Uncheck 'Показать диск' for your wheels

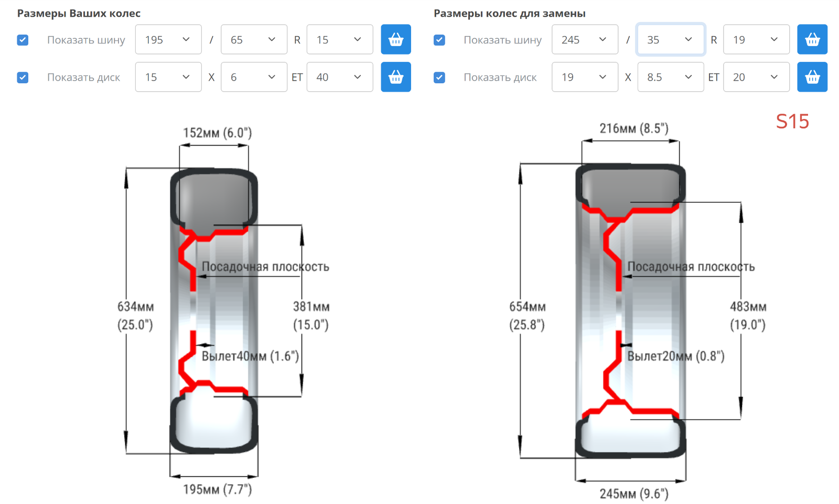point(23,78)
